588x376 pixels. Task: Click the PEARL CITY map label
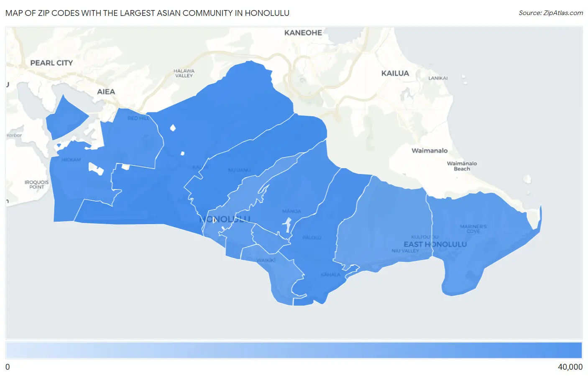(x=51, y=63)
